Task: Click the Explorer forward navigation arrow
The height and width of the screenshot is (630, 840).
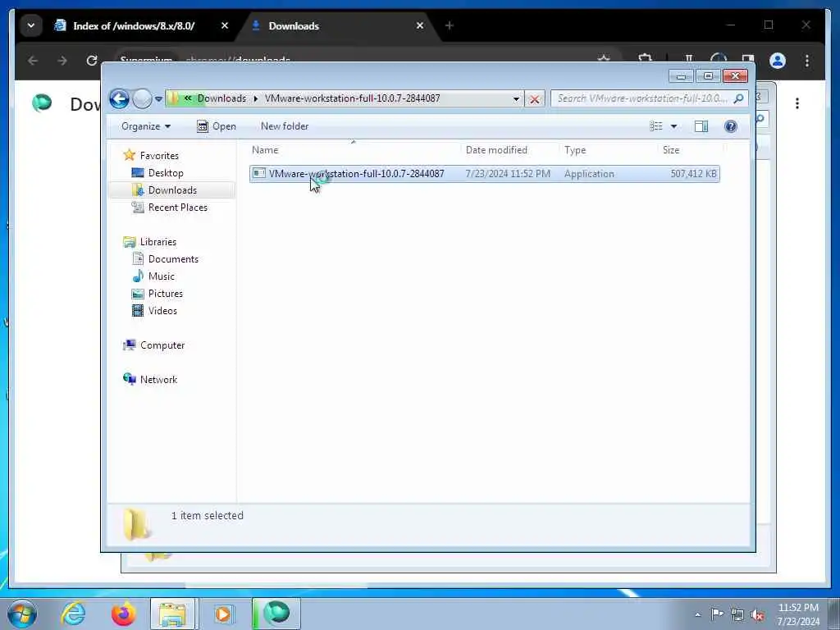Action: point(142,99)
